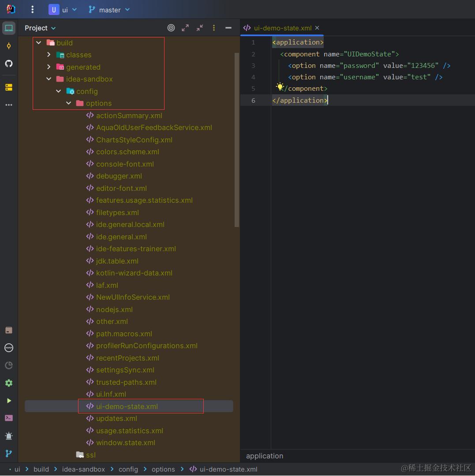This screenshot has width=475, height=476.
Task: Open the Terminal tool window
Action: click(x=9, y=418)
